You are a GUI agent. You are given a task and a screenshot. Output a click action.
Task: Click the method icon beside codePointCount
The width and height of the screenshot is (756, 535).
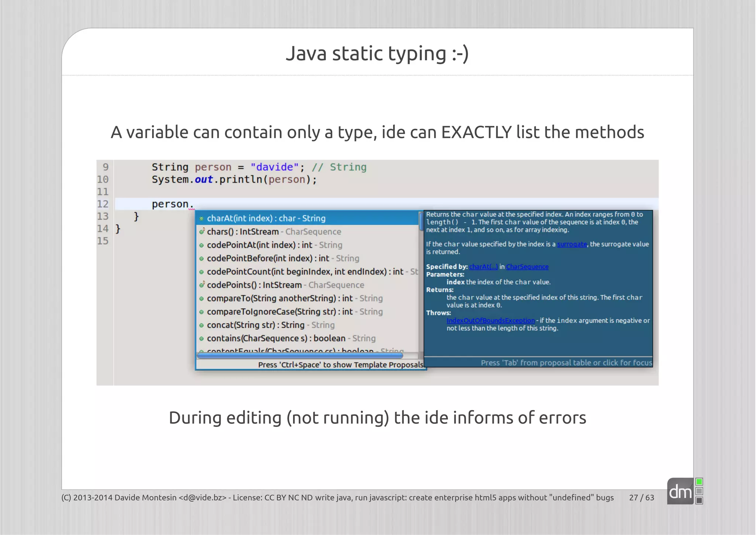[202, 272]
